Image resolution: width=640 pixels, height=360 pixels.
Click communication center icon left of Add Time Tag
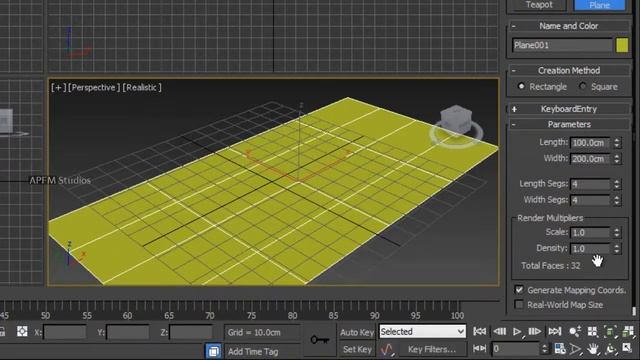[x=213, y=351]
